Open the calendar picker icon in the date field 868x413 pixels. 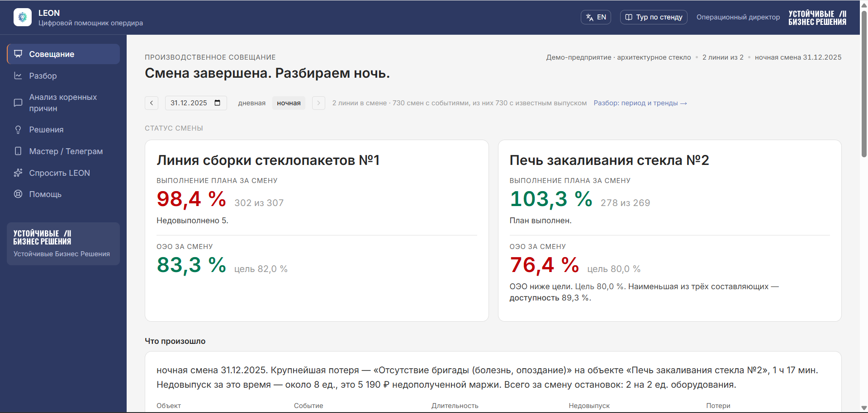point(218,103)
